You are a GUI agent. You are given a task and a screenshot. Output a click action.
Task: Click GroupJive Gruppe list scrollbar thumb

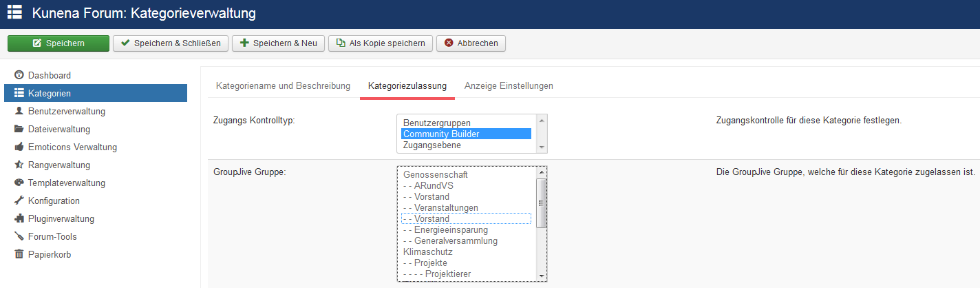pyautogui.click(x=541, y=203)
